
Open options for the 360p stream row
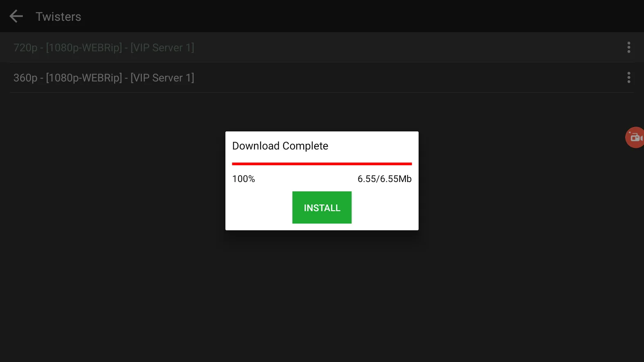(x=628, y=77)
